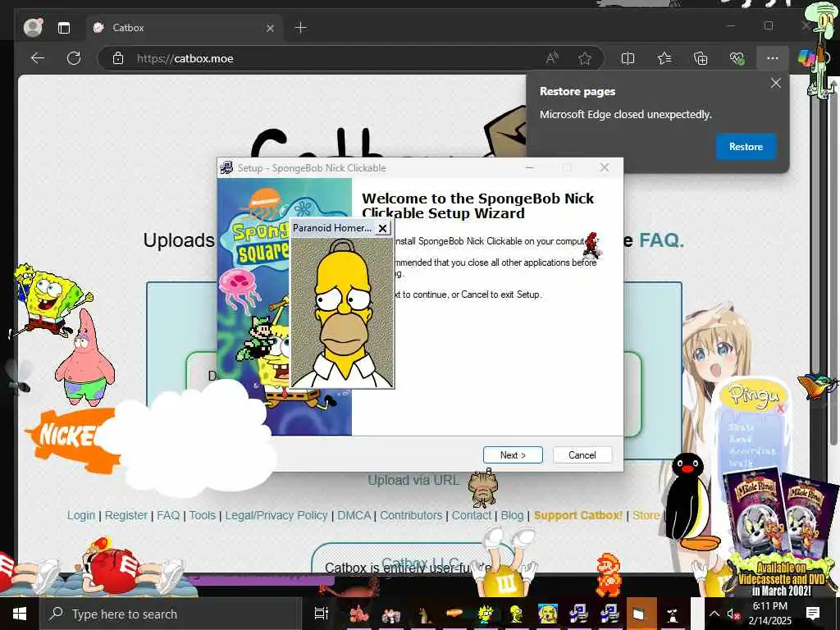This screenshot has width=840, height=630.
Task: Open the Contributors link
Action: pyautogui.click(x=411, y=515)
